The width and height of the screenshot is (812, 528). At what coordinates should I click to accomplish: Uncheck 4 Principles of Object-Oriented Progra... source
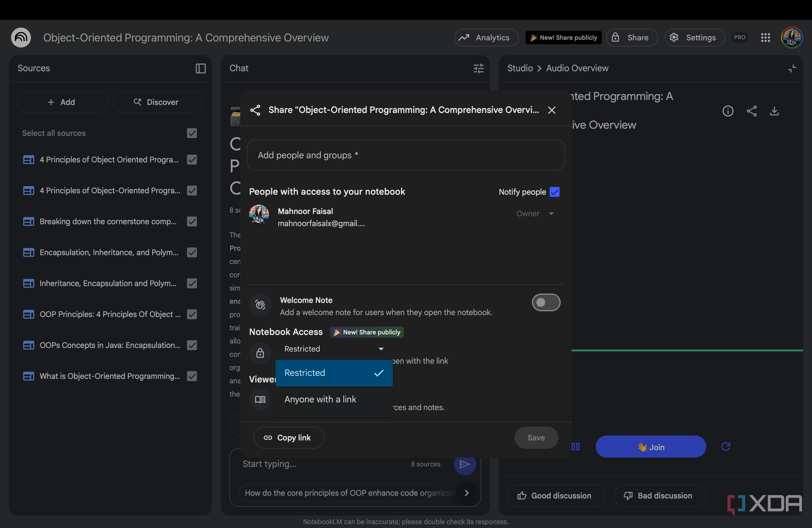click(192, 190)
